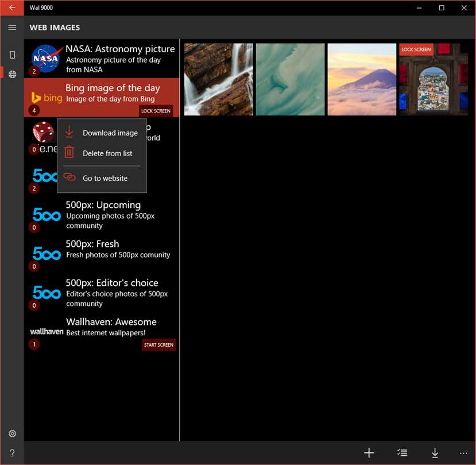This screenshot has height=465, width=476.
Task: Open the mountain above clouds thumbnail
Action: point(362,80)
